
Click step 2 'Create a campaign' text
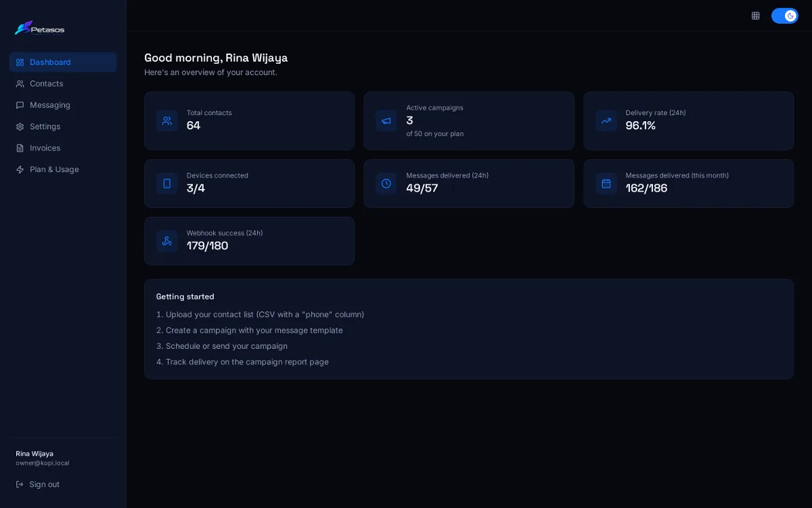[250, 331]
